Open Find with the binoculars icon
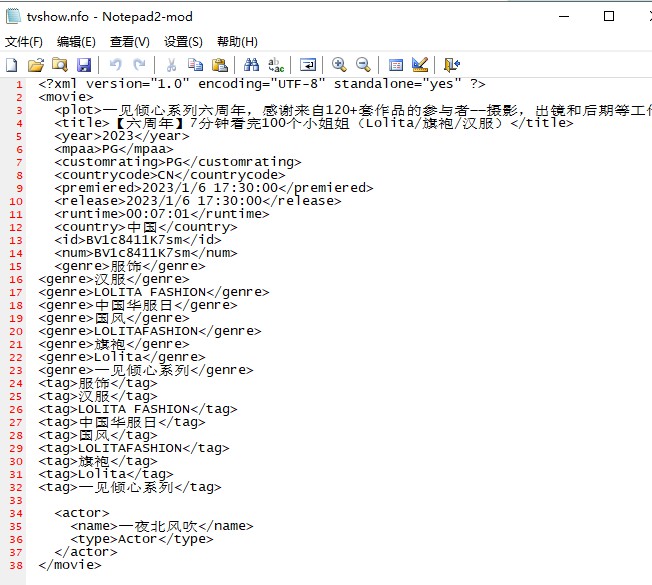Screen dimensions: 652x585 (251, 65)
